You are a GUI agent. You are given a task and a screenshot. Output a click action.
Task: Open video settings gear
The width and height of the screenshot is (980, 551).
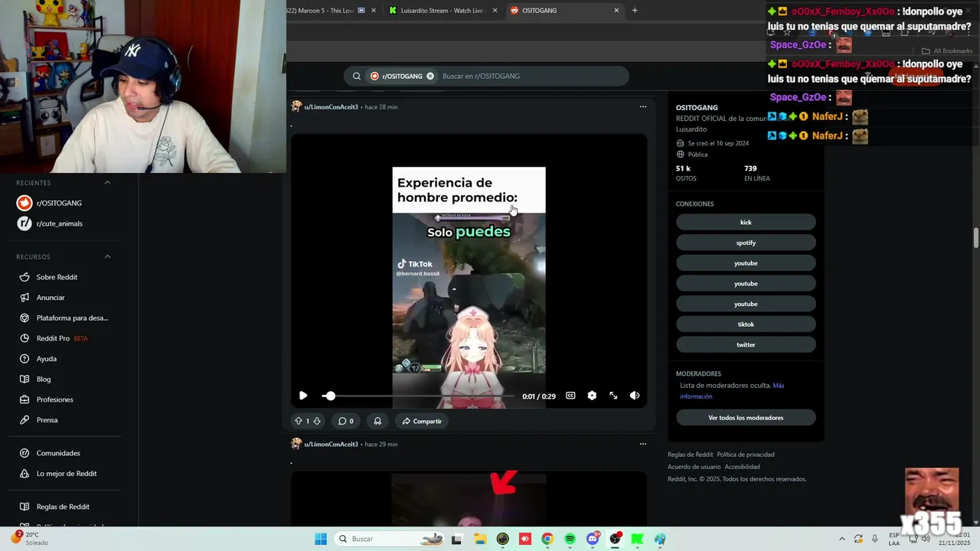click(x=592, y=396)
